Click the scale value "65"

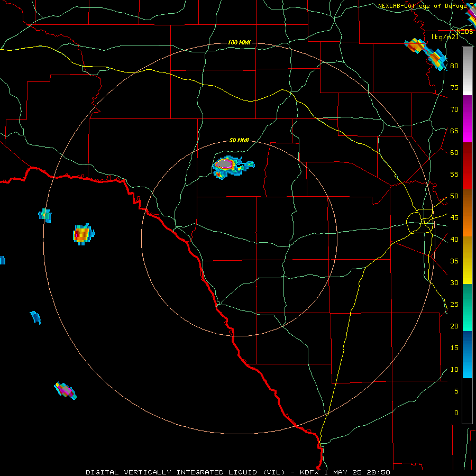(454, 131)
